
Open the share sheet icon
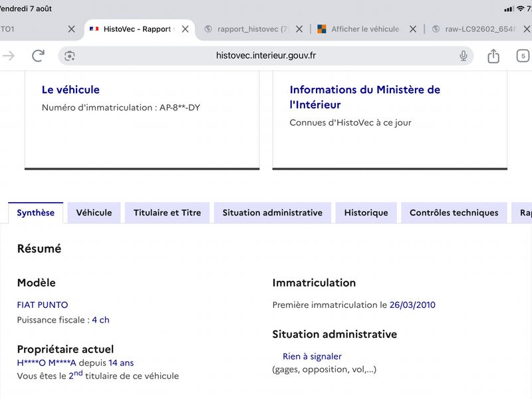(x=493, y=56)
